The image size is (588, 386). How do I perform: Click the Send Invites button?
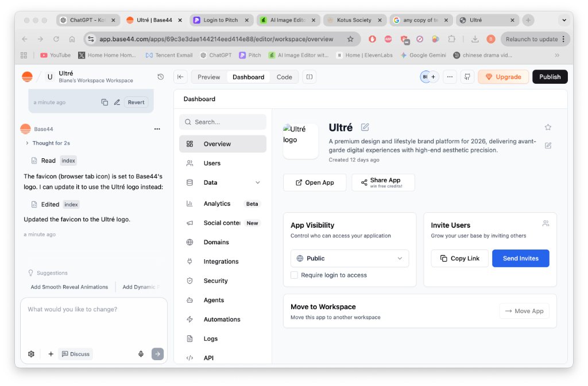[x=520, y=259]
